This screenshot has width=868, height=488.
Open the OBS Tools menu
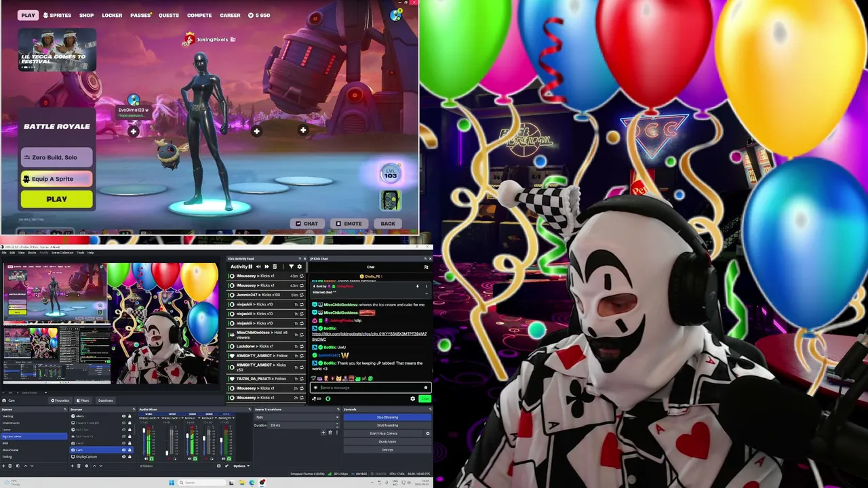(80, 253)
